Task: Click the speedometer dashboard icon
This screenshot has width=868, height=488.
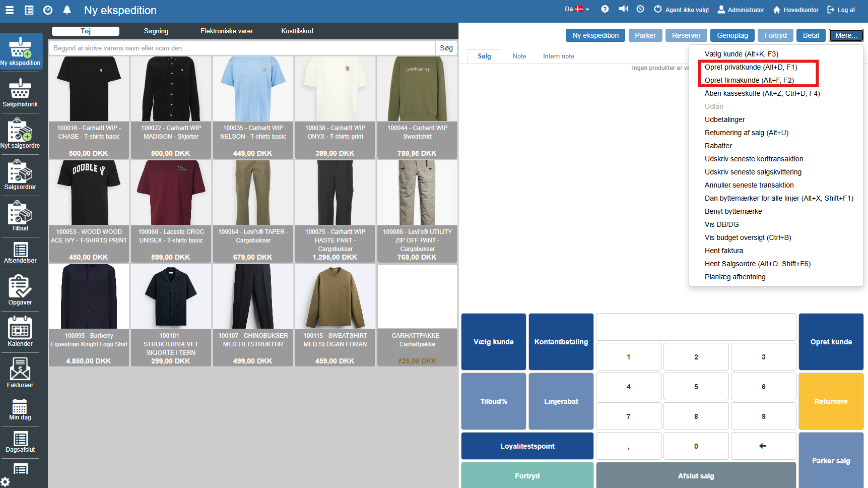Action: pos(48,10)
